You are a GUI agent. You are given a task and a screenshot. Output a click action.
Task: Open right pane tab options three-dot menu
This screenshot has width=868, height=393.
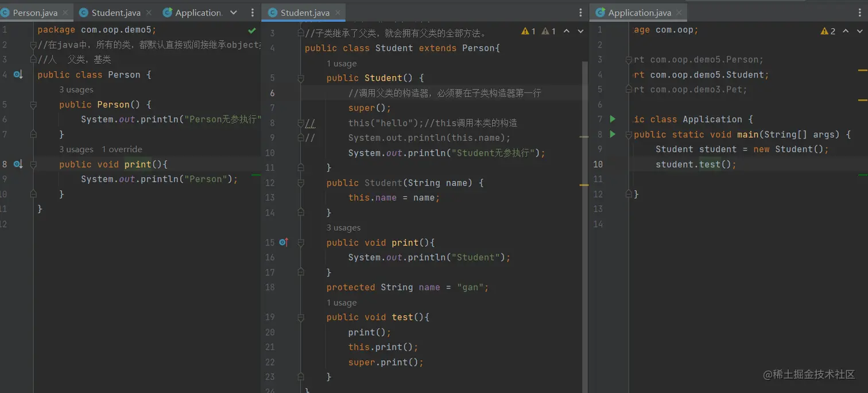(861, 13)
